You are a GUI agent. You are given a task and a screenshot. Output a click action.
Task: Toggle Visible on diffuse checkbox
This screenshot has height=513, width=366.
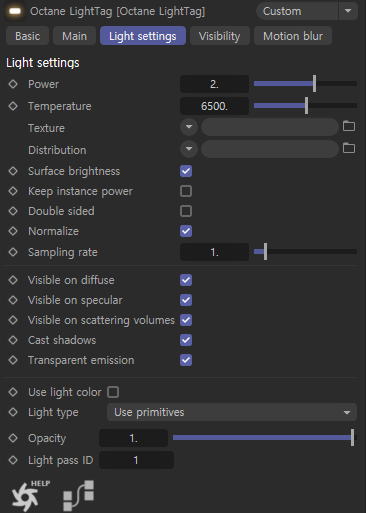click(186, 280)
